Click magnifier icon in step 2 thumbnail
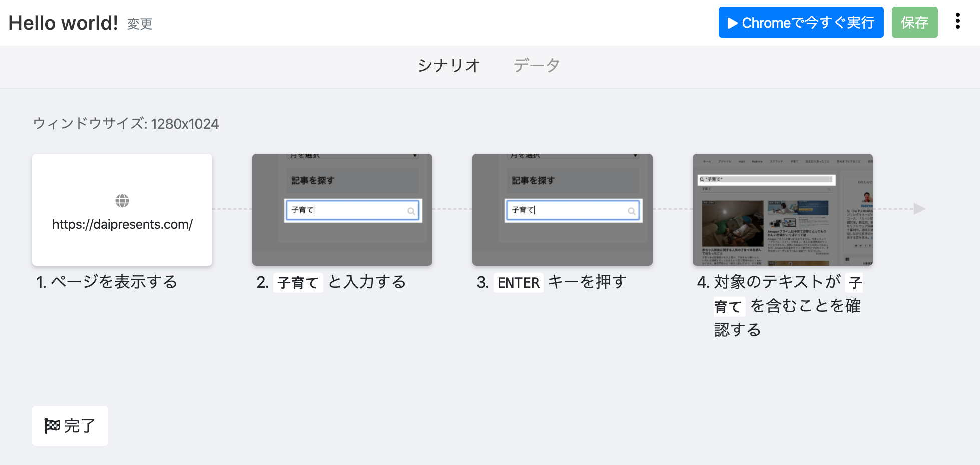Viewport: 980px width, 465px height. [x=411, y=211]
